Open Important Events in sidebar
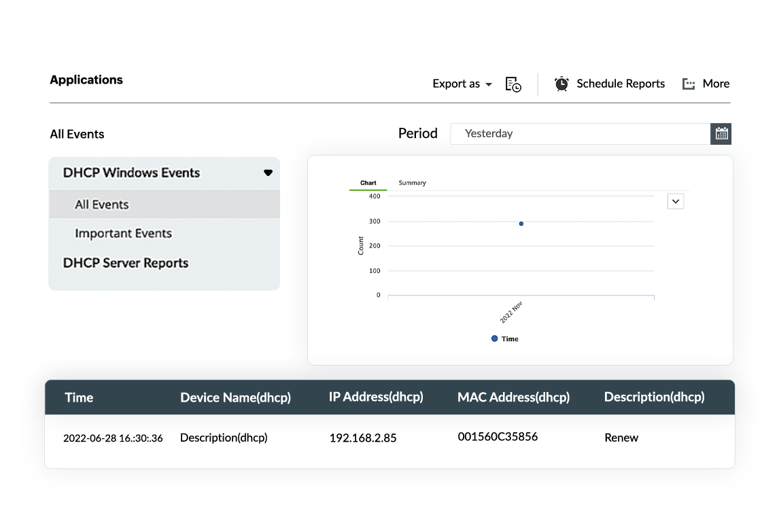Screen dimensions: 779x532 click(123, 233)
